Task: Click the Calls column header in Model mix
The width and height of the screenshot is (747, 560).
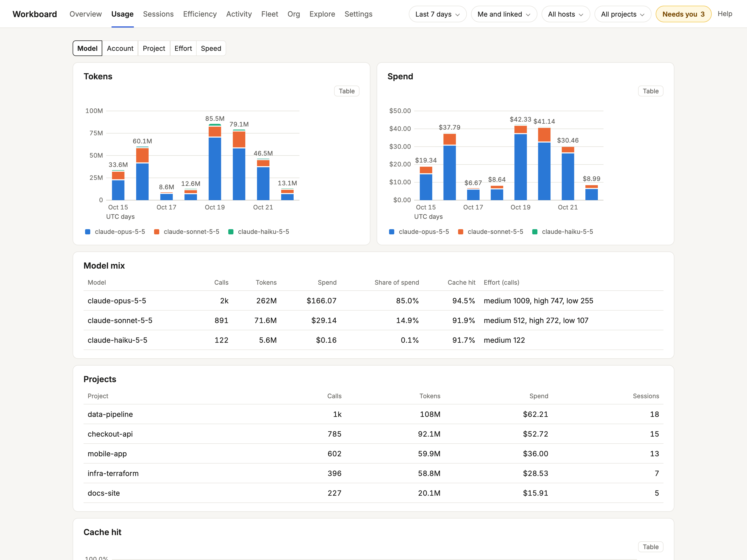Action: pos(221,283)
